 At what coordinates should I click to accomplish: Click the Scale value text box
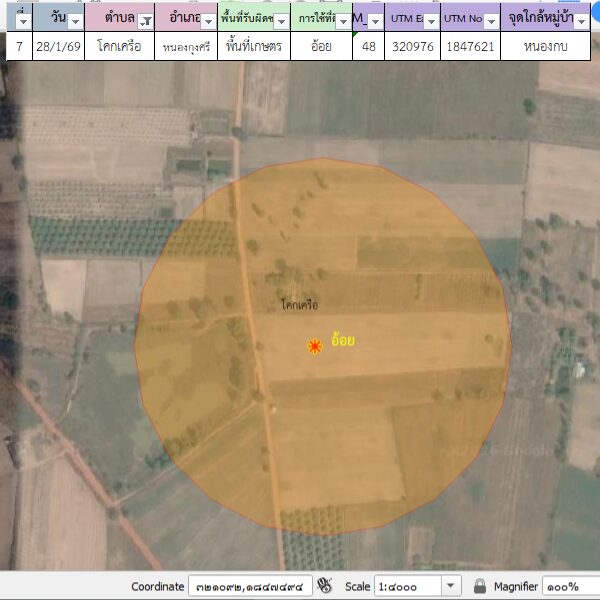pyautogui.click(x=406, y=585)
